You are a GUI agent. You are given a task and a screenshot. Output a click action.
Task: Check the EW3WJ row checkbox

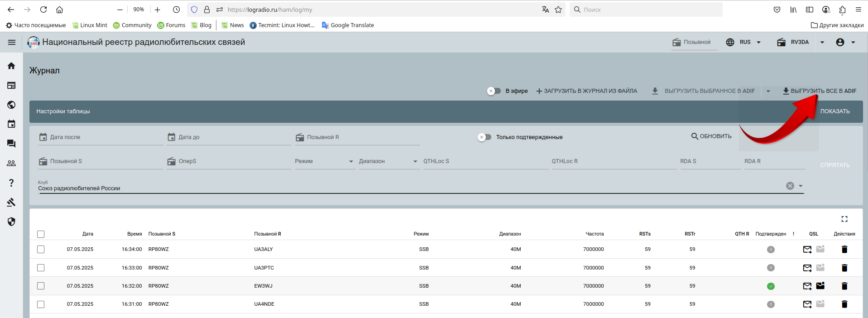(x=41, y=286)
